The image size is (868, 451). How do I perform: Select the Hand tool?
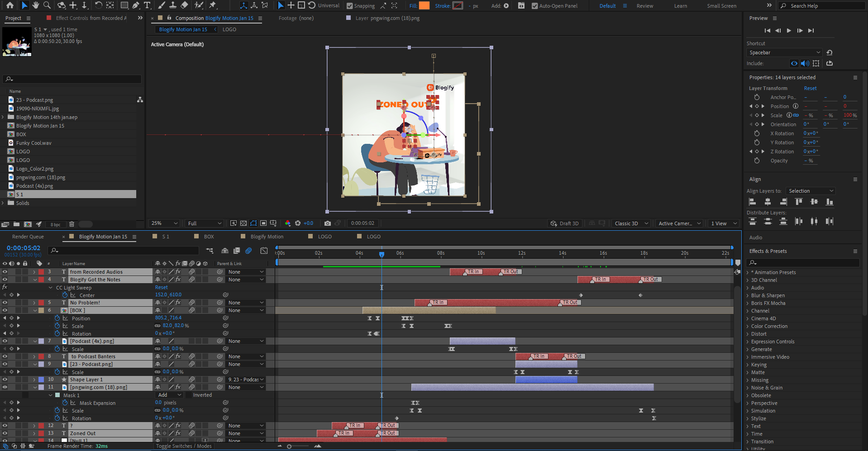click(35, 5)
